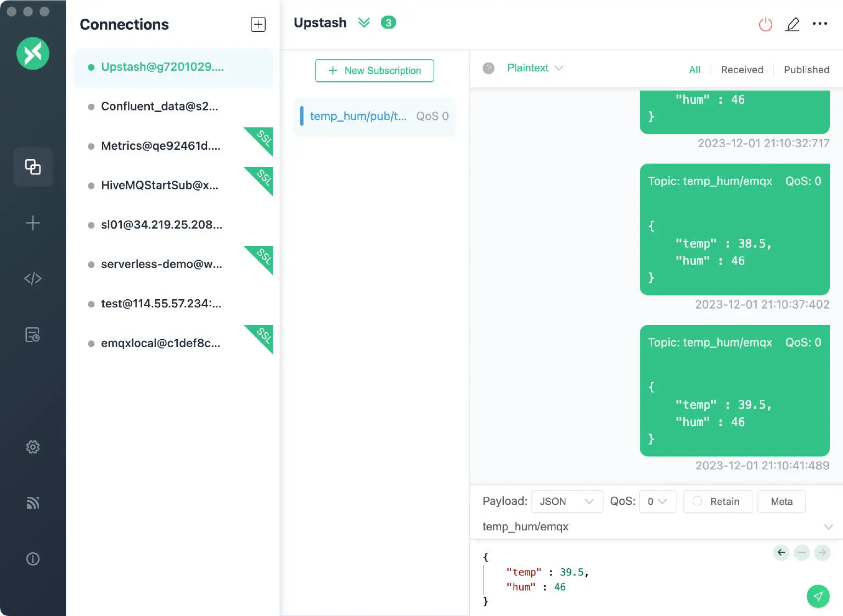Open the Payload JSON format dropdown
843x616 pixels.
tap(567, 501)
